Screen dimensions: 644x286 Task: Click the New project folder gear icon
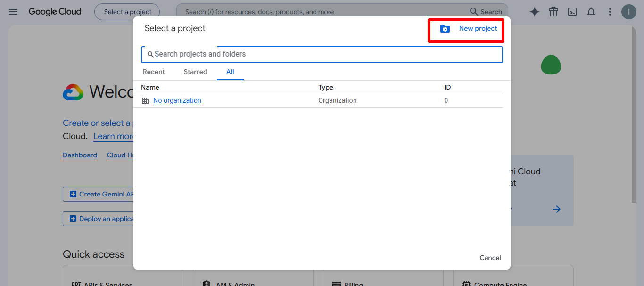tap(445, 29)
